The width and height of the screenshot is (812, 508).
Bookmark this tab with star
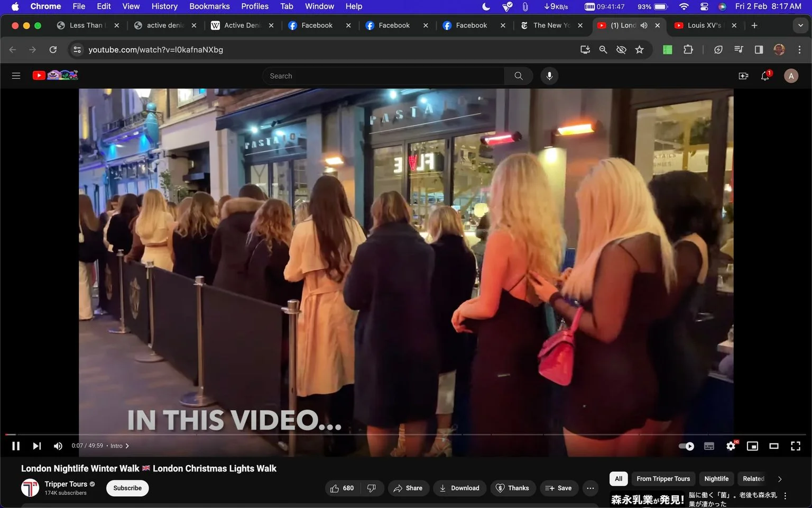pyautogui.click(x=640, y=50)
